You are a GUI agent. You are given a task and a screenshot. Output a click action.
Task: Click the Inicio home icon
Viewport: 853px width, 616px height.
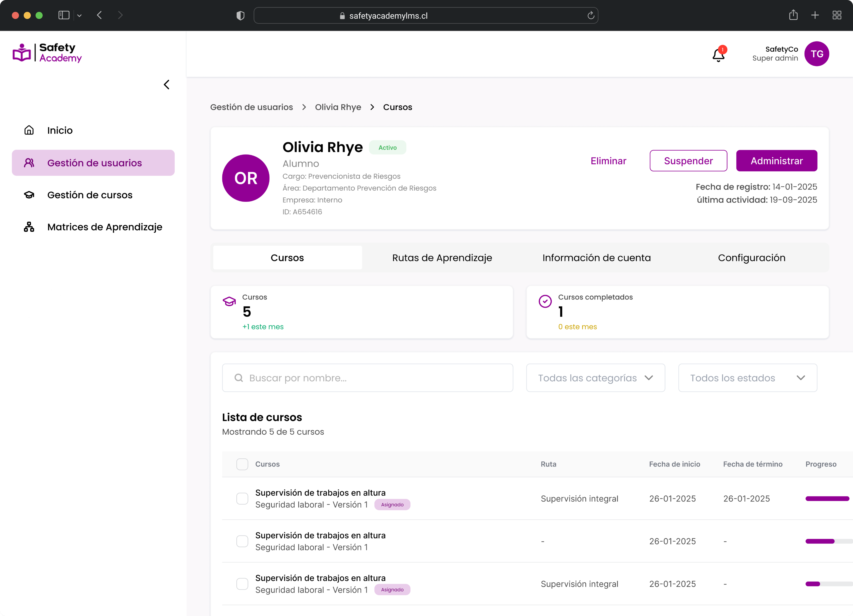[29, 130]
